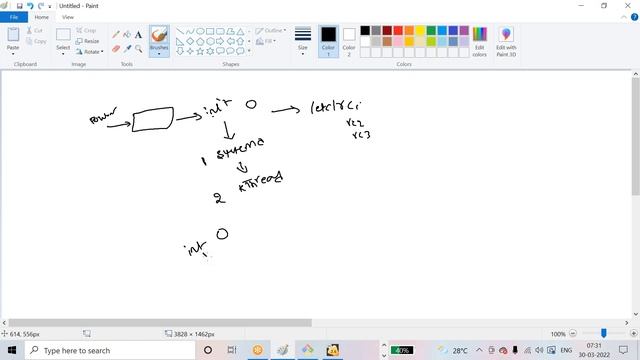
Task: Collapse the ribbon with chevron
Action: click(624, 17)
